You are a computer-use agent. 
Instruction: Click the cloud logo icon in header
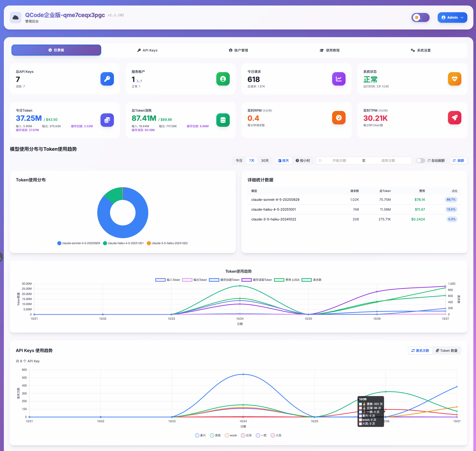(x=16, y=17)
